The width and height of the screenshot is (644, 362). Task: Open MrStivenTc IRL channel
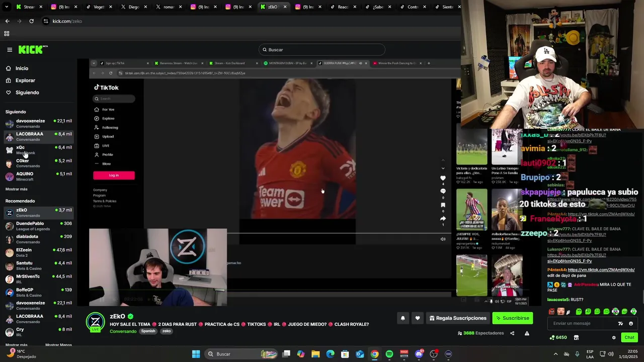pos(39,279)
